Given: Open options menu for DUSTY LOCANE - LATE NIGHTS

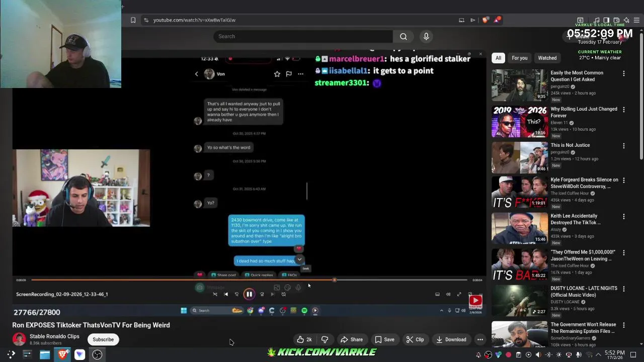Looking at the screenshot, I should 624,289.
